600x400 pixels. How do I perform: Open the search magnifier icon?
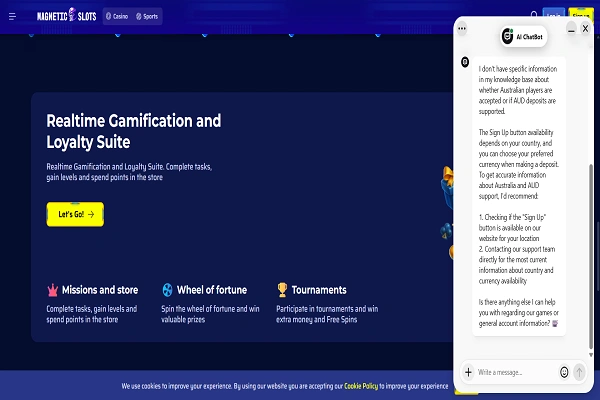[x=534, y=15]
